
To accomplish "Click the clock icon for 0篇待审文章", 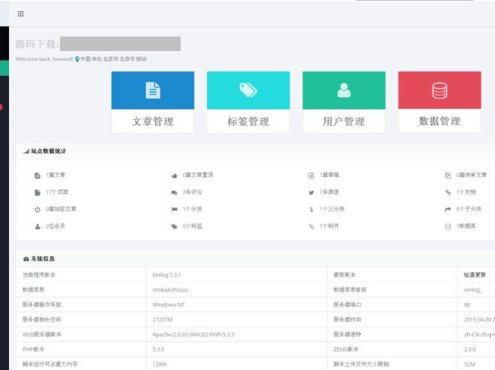I will 448,175.
